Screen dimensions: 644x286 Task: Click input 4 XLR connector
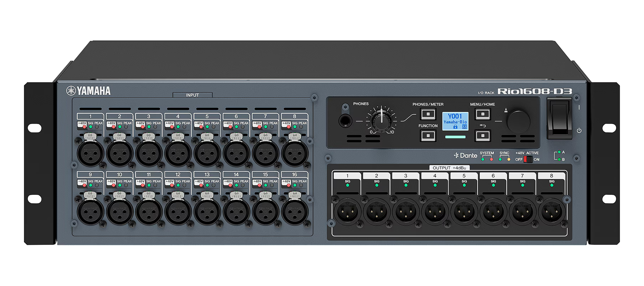(178, 153)
